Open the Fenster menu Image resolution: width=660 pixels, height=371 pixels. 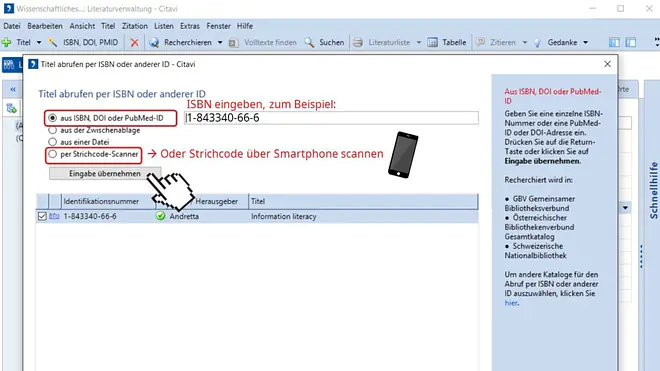[x=218, y=26]
